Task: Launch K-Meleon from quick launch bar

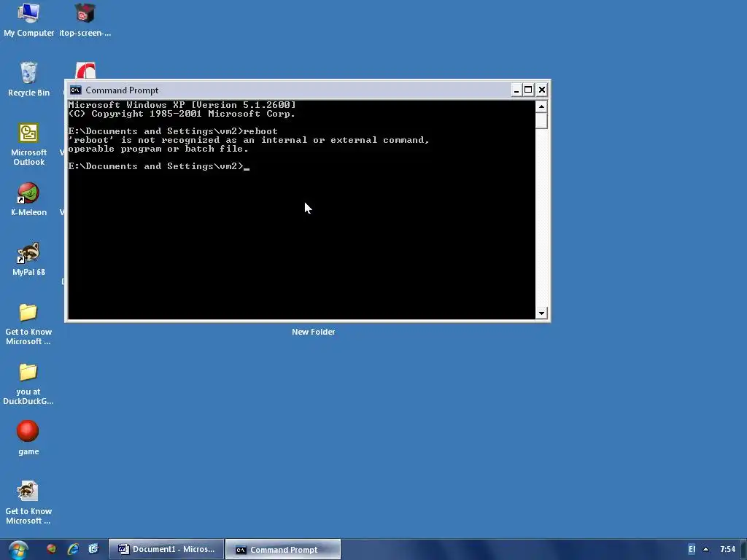Action: [52, 549]
